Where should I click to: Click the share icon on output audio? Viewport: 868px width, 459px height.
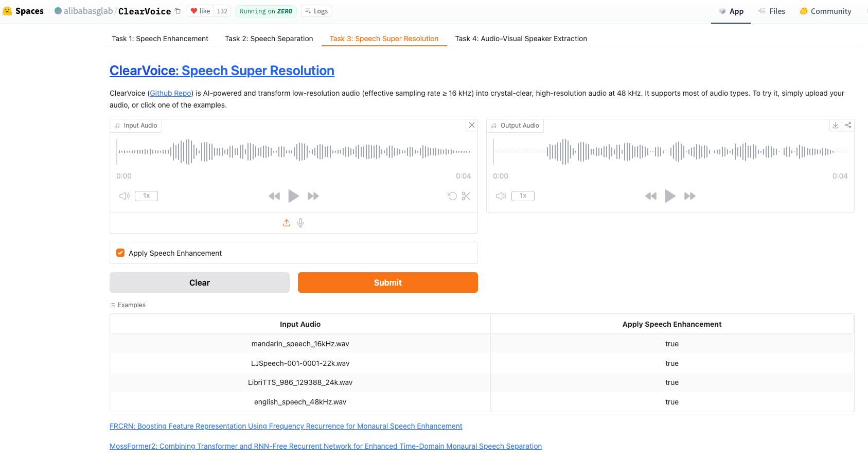848,126
